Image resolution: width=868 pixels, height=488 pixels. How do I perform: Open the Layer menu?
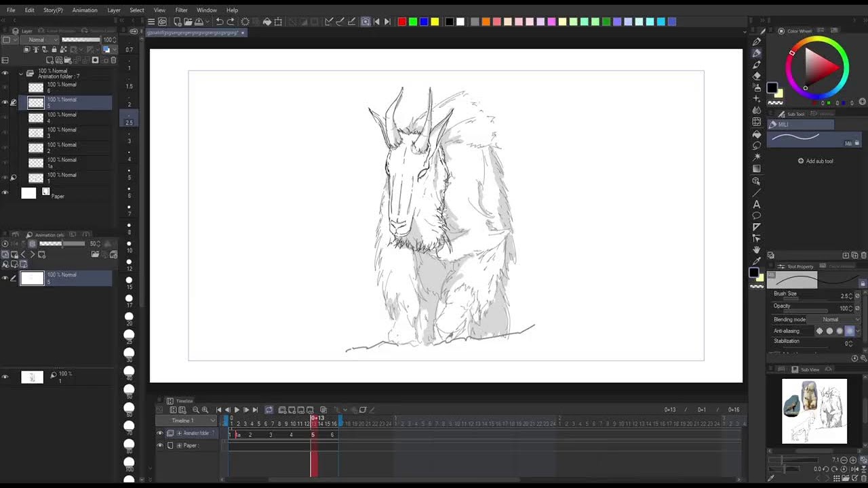[x=114, y=10]
